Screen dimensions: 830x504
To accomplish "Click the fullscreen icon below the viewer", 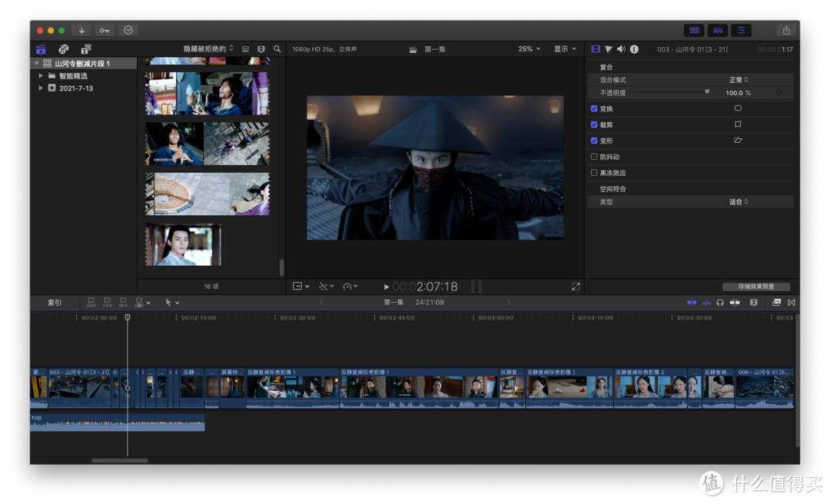I will pyautogui.click(x=576, y=285).
